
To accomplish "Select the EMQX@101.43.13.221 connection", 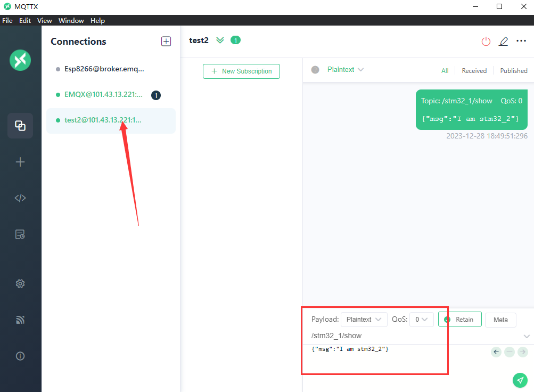I will coord(111,95).
